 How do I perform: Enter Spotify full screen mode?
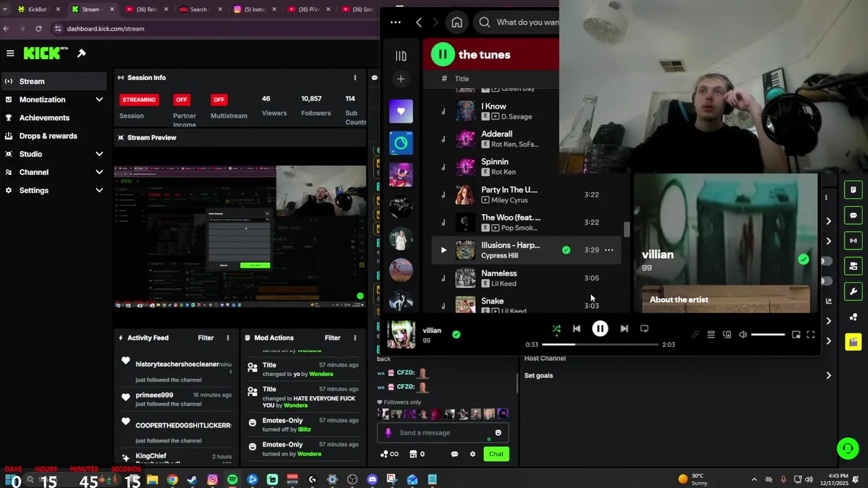click(810, 335)
